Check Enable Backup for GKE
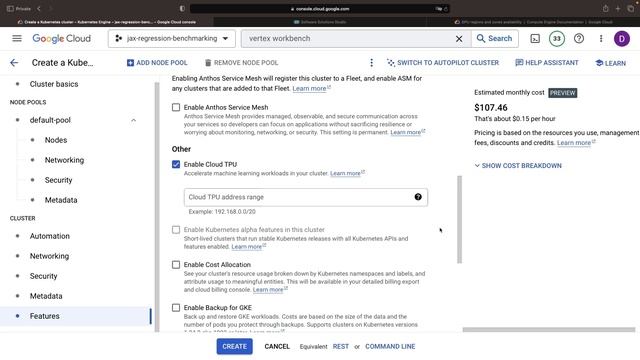This screenshot has width=640, height=360. click(x=176, y=307)
